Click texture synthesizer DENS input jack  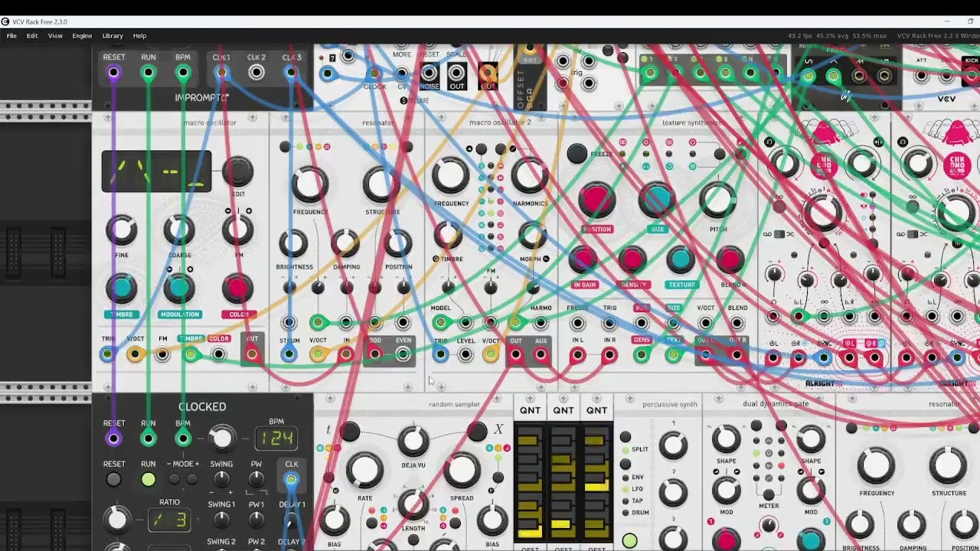(x=642, y=354)
